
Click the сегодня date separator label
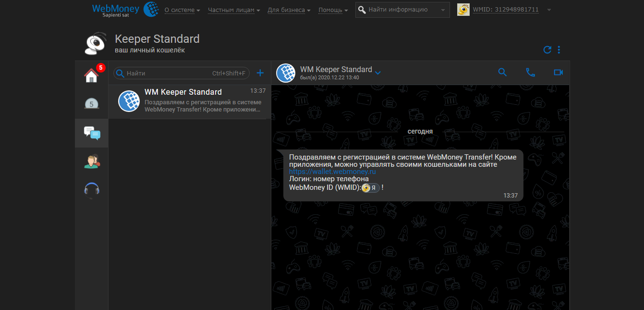pos(420,131)
